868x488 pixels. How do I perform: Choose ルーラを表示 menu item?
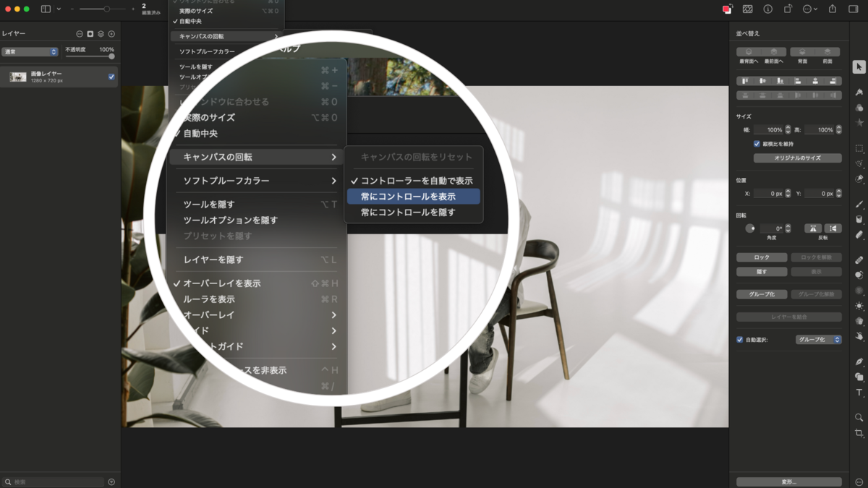click(x=257, y=299)
